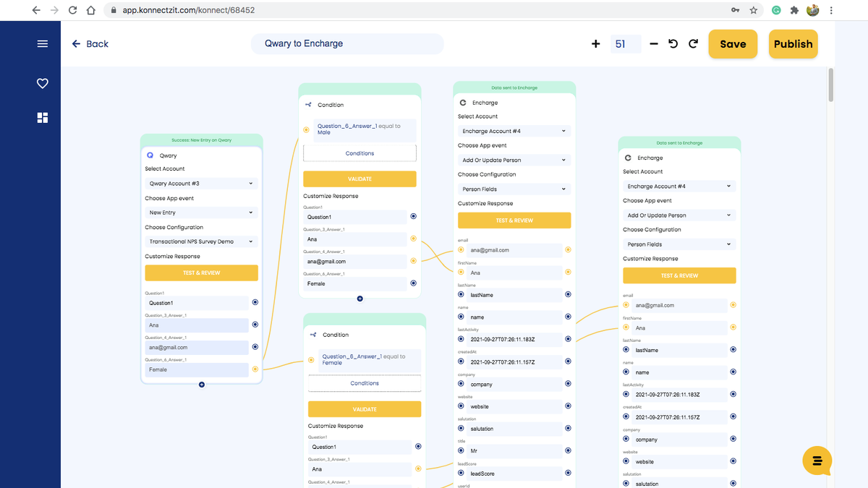The height and width of the screenshot is (488, 868).
Task: Open the yellow chat widget
Action: point(817,461)
